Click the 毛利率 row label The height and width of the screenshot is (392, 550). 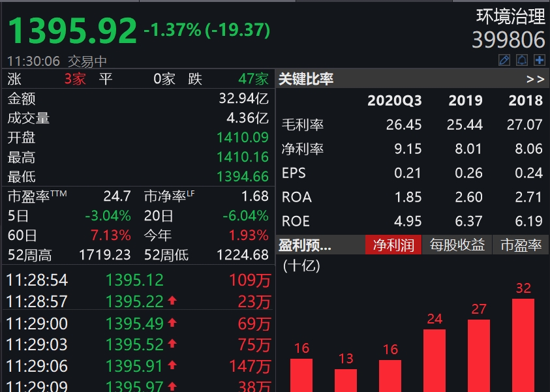coord(304,125)
